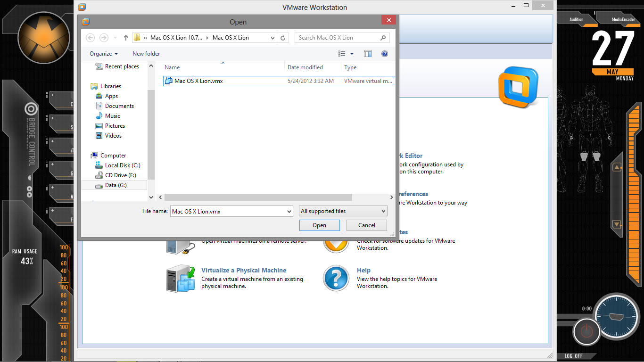The width and height of the screenshot is (644, 362).
Task: Click the Open button
Action: pyautogui.click(x=319, y=225)
